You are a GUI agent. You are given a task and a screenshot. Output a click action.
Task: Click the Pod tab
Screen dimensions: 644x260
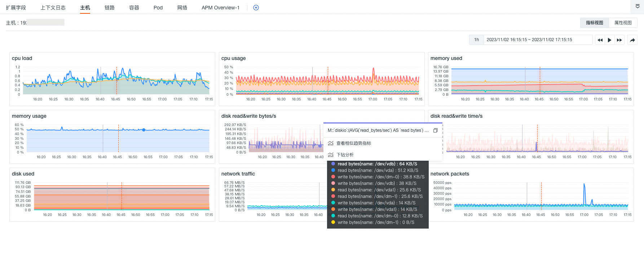click(x=158, y=8)
